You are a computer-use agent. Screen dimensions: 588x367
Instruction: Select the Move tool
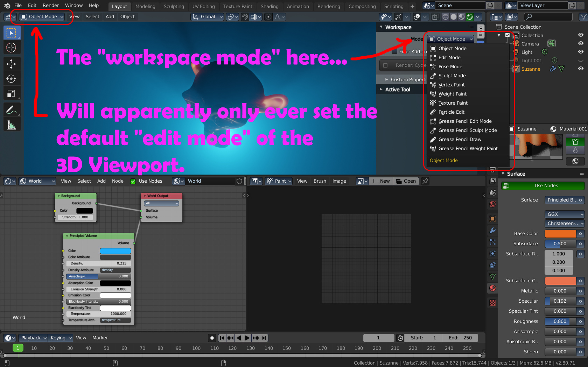coord(12,64)
